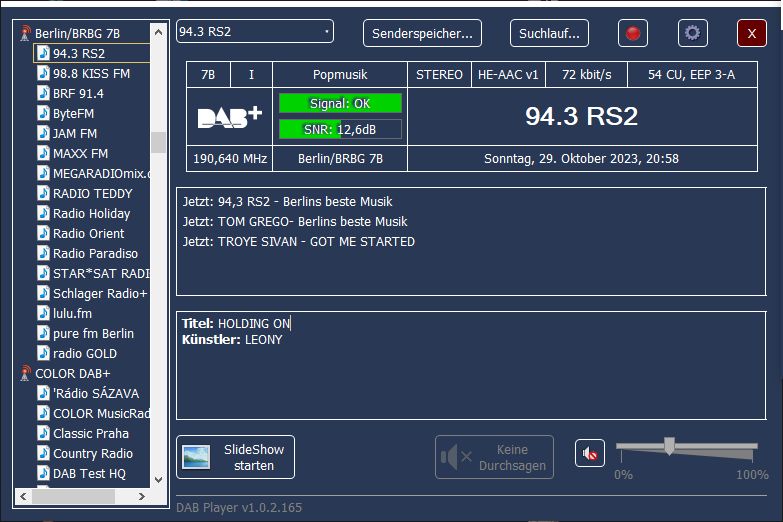This screenshot has height=522, width=783.
Task: Click the DAB Player v1.0.2.165 version label
Action: pos(239,507)
